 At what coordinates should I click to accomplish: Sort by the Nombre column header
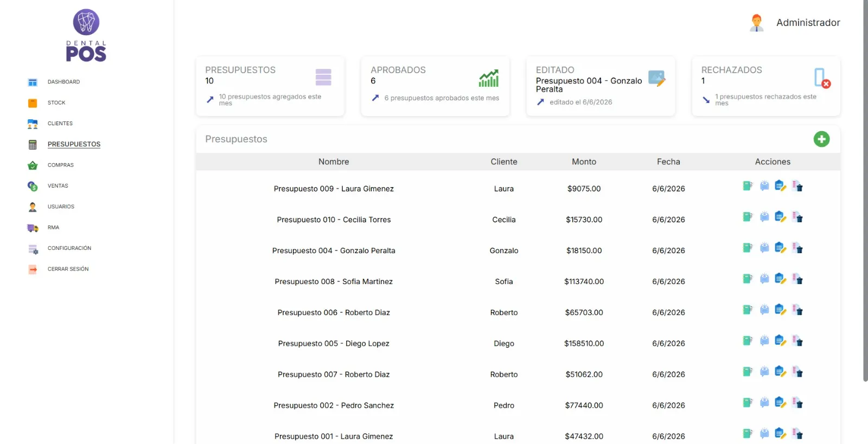[334, 162]
